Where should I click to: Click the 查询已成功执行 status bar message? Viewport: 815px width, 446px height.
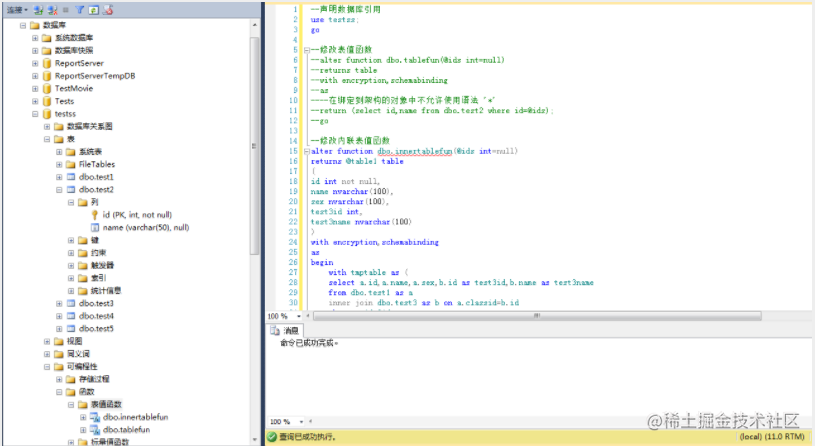point(307,437)
